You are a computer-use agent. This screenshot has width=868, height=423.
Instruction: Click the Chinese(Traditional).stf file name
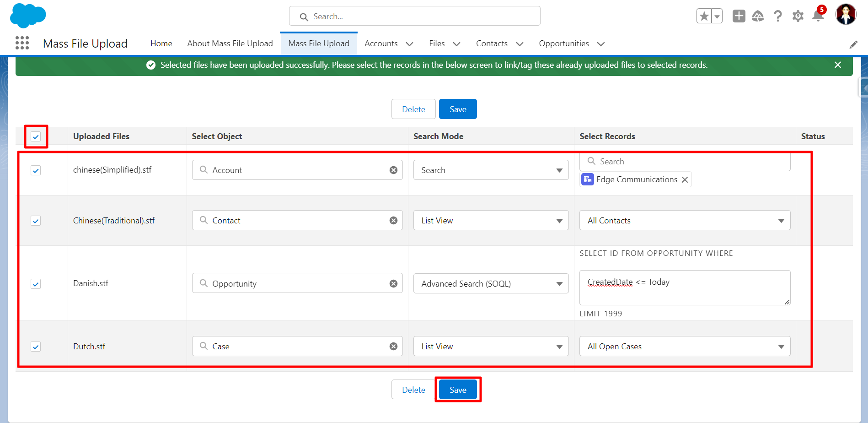click(x=114, y=221)
